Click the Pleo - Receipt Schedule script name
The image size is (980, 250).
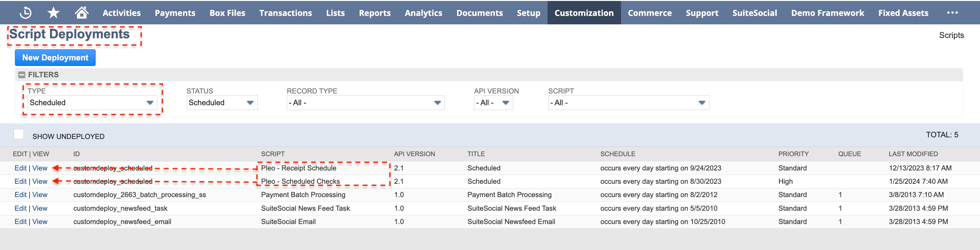click(x=298, y=168)
